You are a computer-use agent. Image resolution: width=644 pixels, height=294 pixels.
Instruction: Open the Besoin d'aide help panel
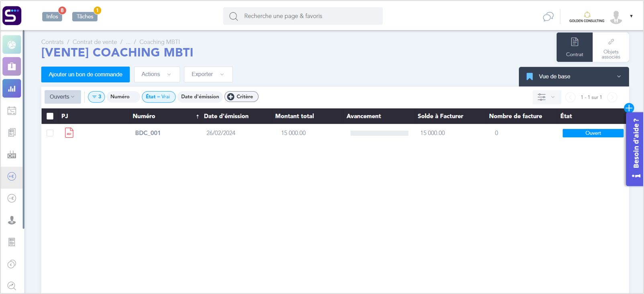point(635,149)
